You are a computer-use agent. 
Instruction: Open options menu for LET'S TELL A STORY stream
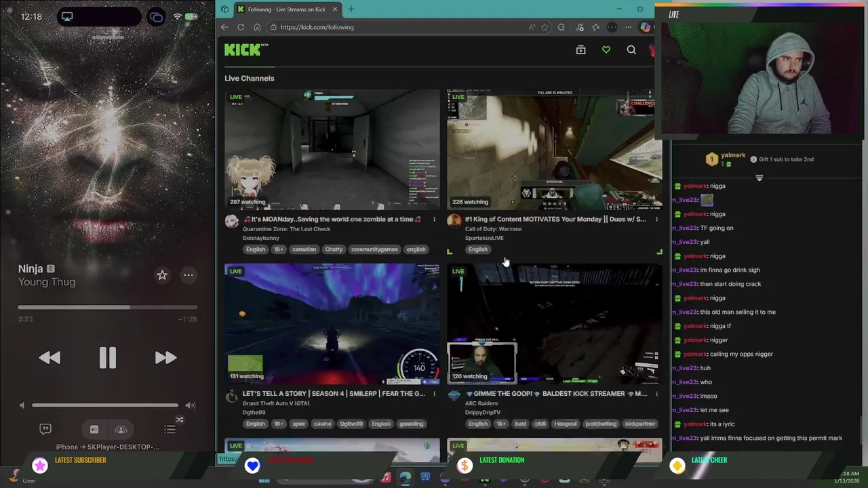434,394
